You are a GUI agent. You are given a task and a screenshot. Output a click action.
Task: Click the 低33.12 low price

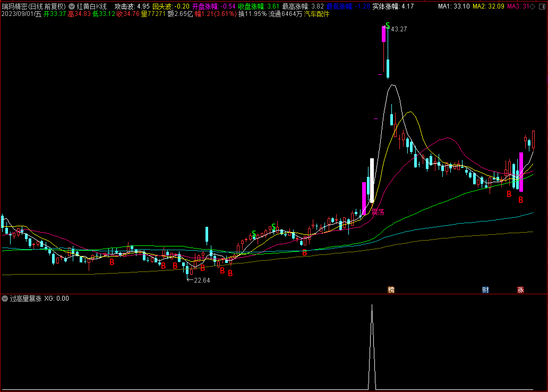click(x=104, y=14)
